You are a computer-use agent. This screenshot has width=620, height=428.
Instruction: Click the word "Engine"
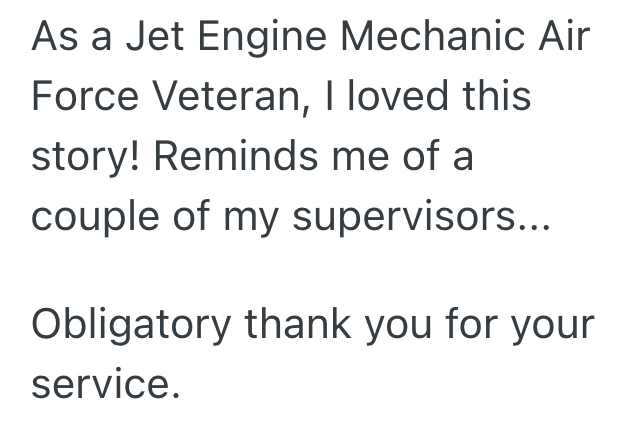[258, 38]
